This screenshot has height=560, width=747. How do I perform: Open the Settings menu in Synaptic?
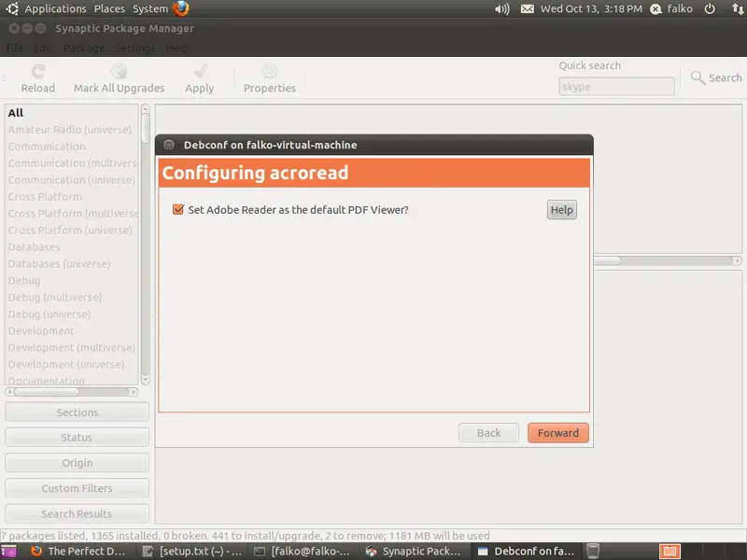coord(135,49)
